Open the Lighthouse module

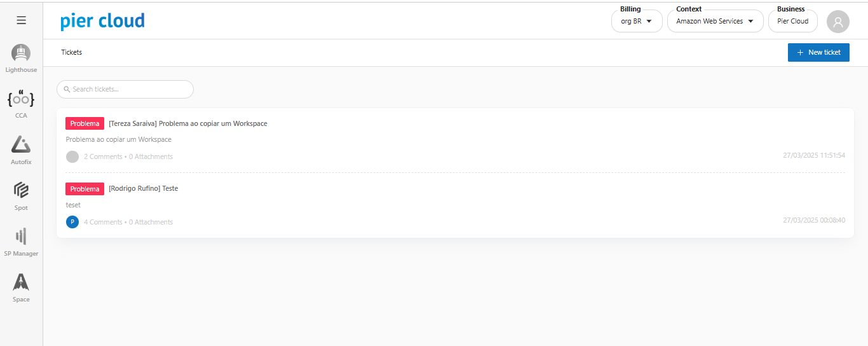point(21,58)
